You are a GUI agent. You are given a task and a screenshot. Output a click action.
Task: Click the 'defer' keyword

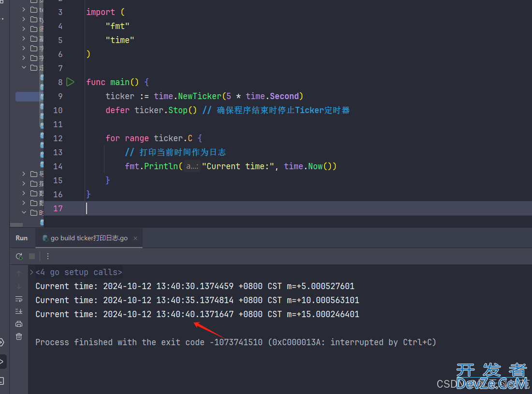pos(118,110)
